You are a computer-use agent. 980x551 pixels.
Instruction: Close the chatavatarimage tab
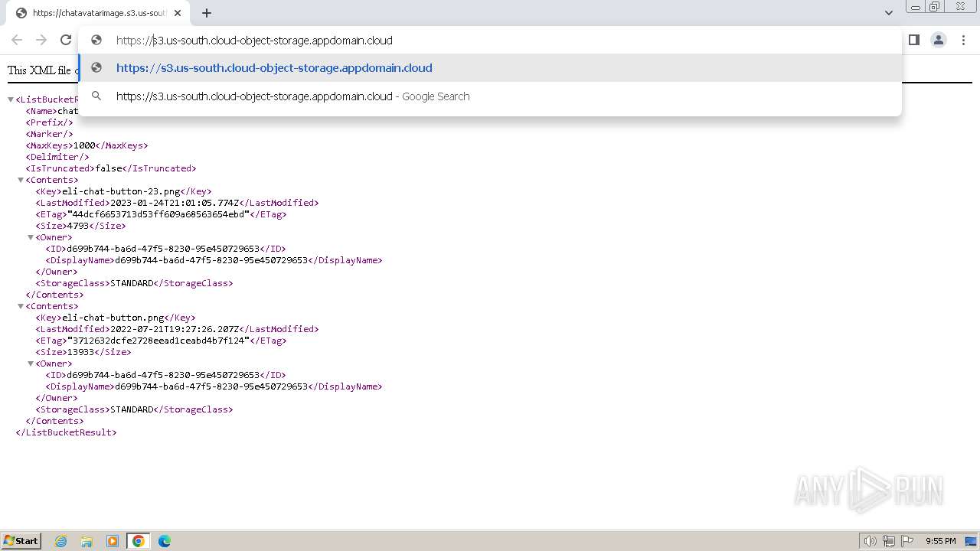(x=178, y=13)
